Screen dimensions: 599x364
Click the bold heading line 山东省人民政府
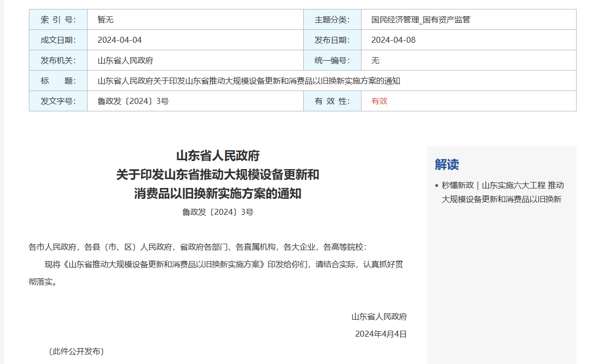pos(218,156)
